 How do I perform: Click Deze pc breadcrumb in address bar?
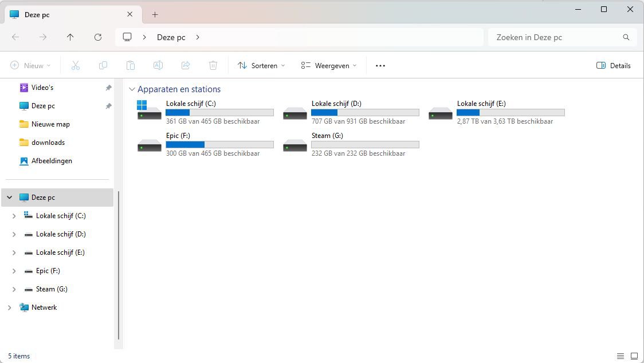tap(171, 37)
